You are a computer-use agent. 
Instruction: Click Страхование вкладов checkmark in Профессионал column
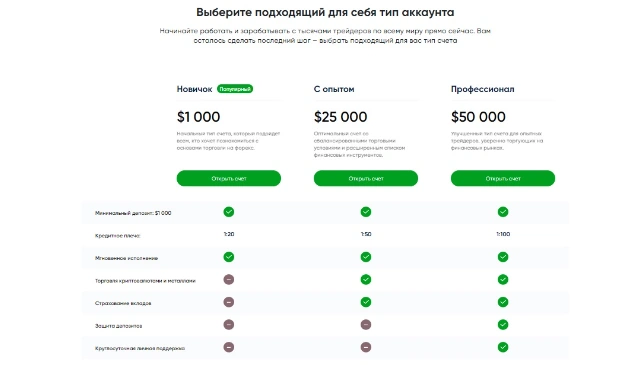click(503, 302)
